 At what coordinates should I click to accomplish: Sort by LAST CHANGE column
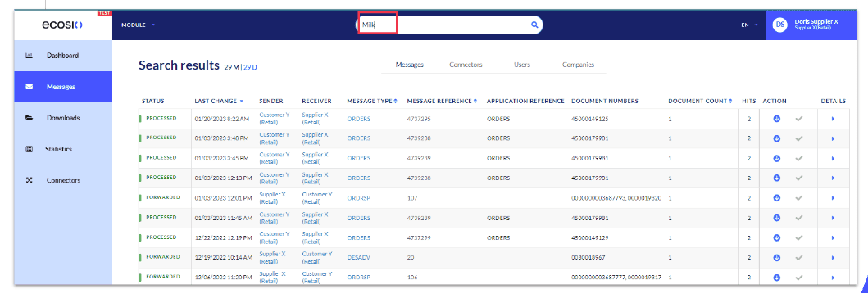[219, 102]
